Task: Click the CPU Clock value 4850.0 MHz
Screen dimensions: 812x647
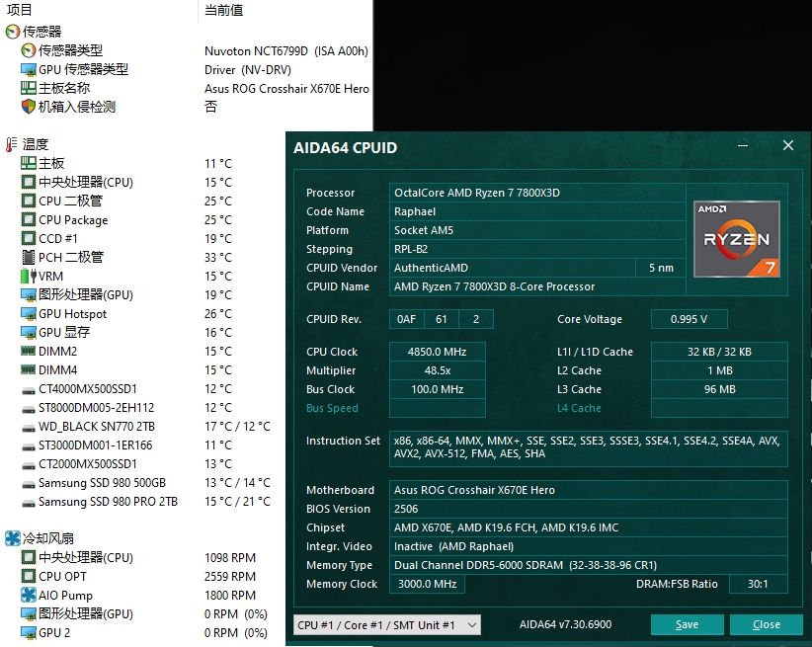Action: point(437,352)
